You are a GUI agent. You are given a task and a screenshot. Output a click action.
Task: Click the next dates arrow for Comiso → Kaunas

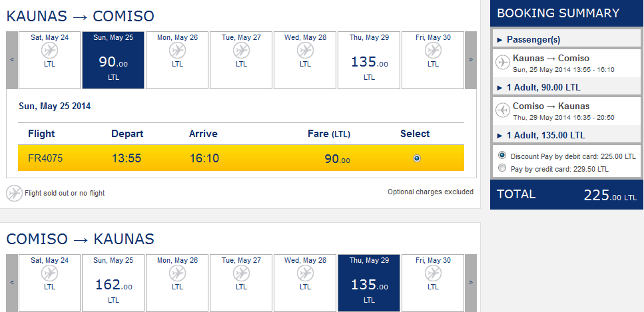tap(471, 283)
